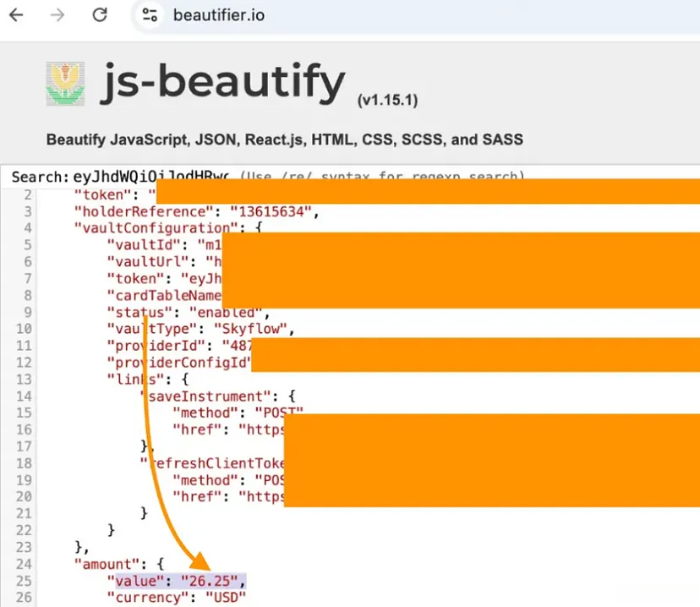Click the (v1.15.1) version label
Image resolution: width=700 pixels, height=607 pixels.
[x=387, y=100]
